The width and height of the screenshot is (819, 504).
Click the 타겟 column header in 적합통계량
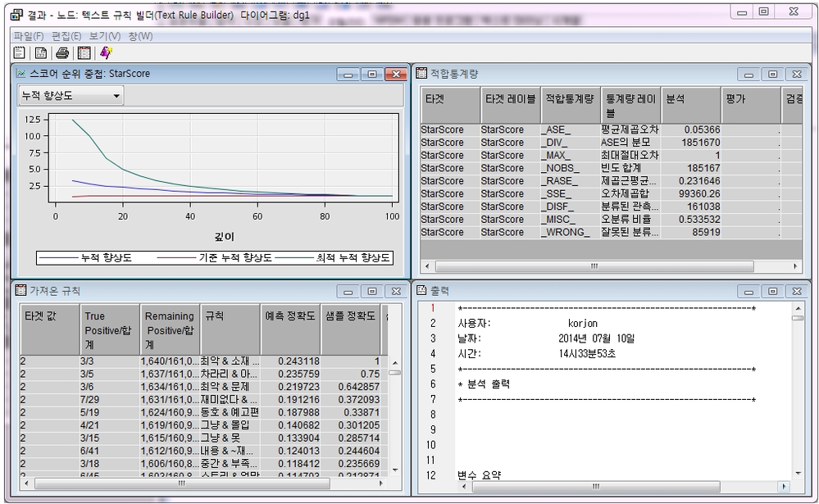(x=450, y=105)
